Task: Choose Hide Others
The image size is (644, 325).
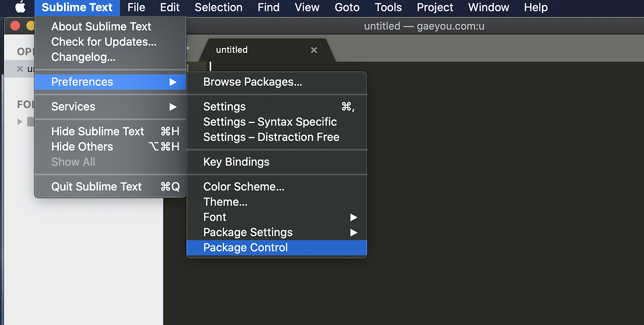Action: pyautogui.click(x=110, y=147)
